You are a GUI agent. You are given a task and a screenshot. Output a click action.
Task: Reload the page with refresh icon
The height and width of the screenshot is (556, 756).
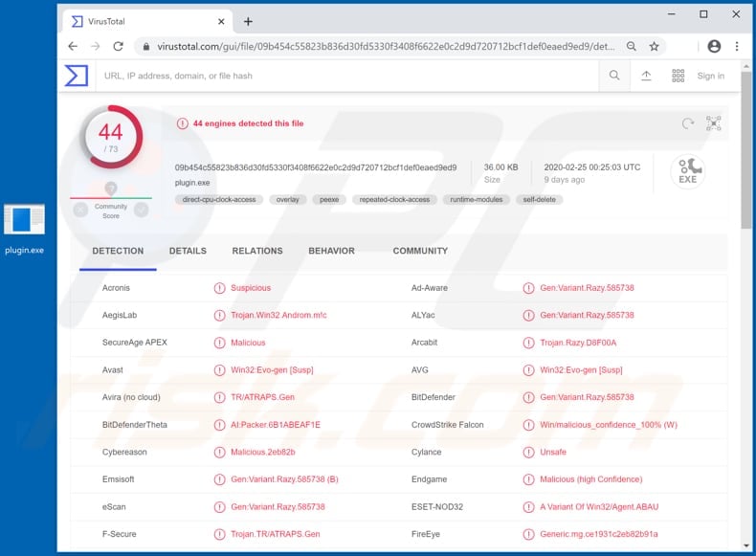[118, 46]
